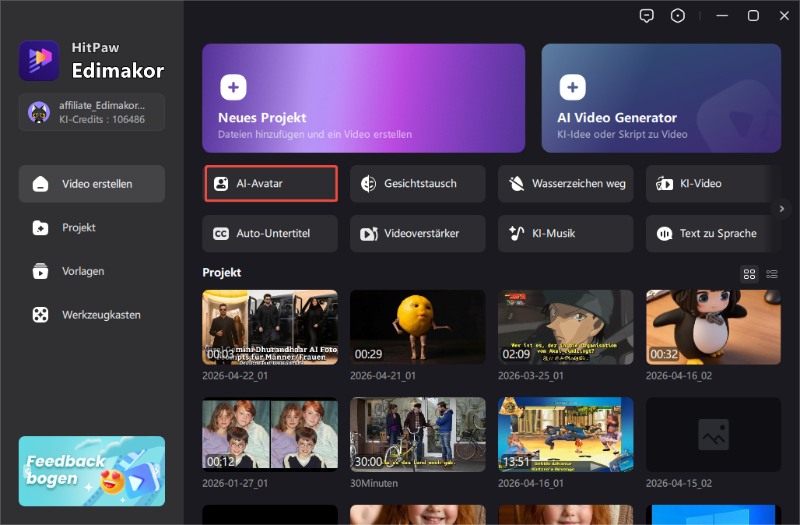Click the KI-Video camera icon
Screen dimensions: 800x525
[x=664, y=184]
